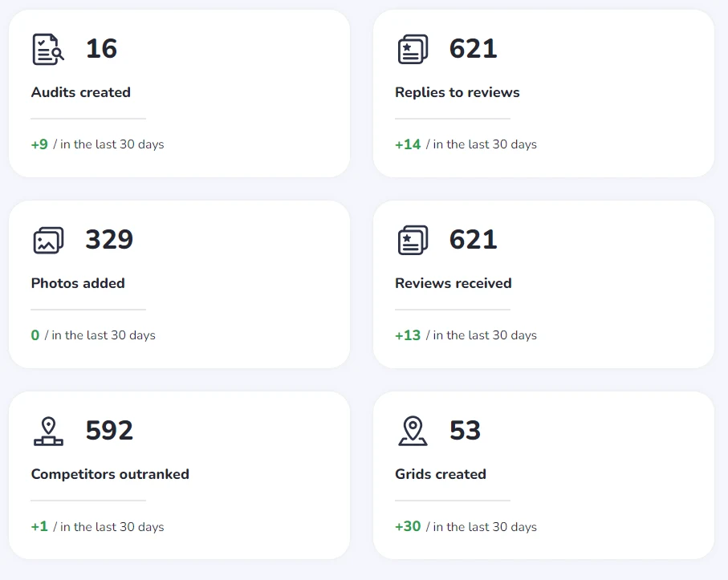Click the 'Competitors outranked' label
Screen dimensions: 728x580
pyautogui.click(x=110, y=474)
